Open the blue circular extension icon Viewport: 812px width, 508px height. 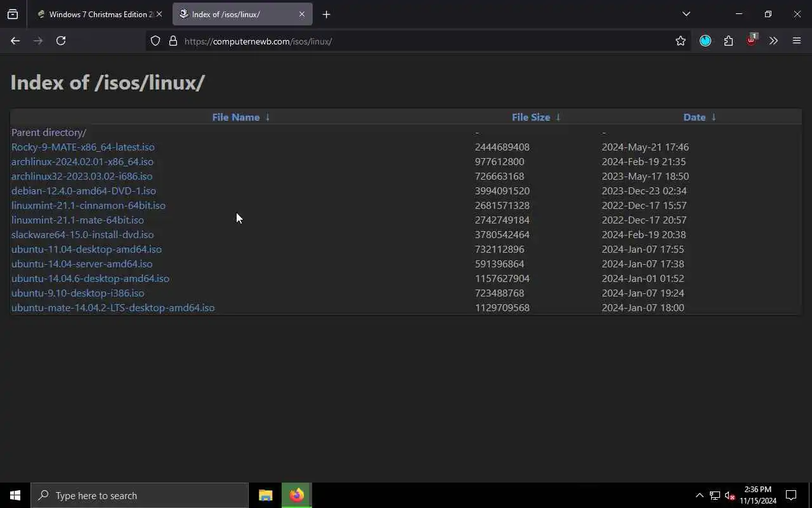[705, 41]
